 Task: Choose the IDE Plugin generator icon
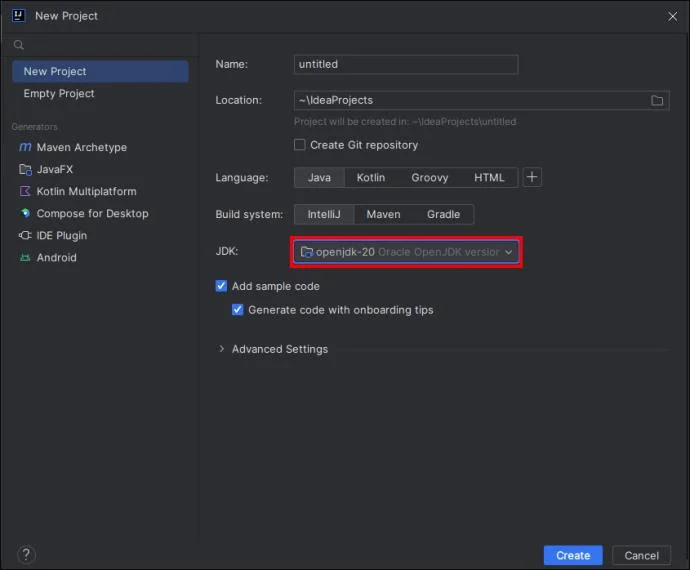[x=25, y=235]
